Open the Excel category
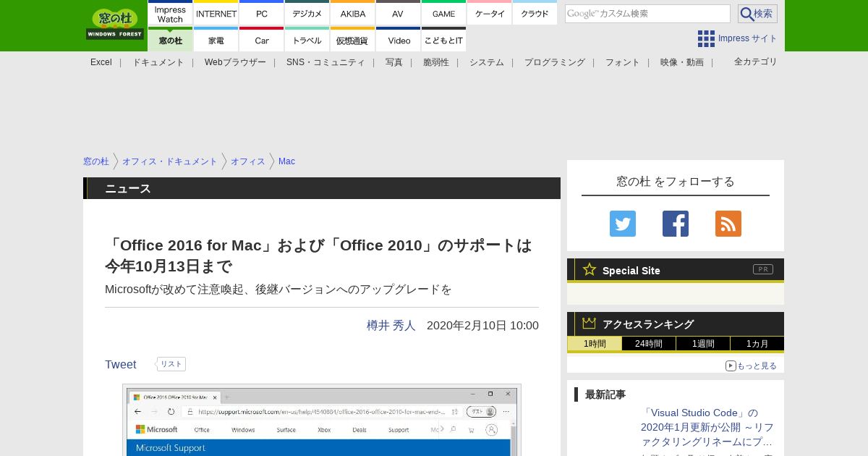Viewport: 868px width, 456px height. point(101,62)
